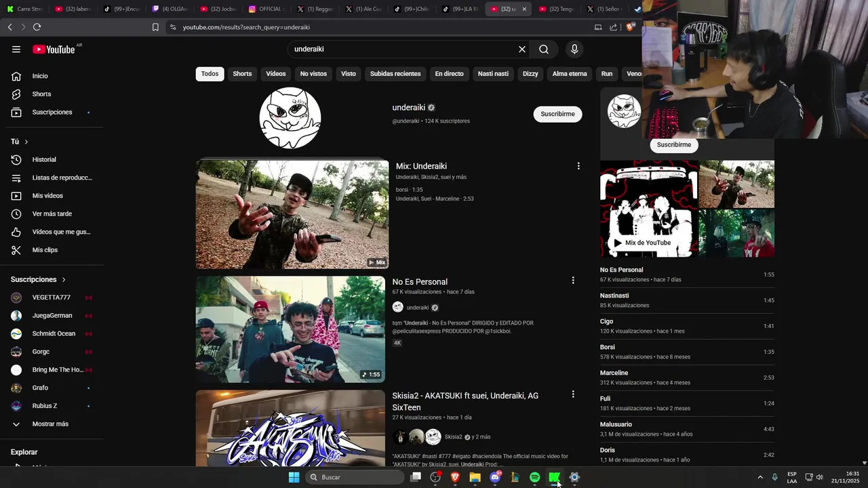The height and width of the screenshot is (488, 868).
Task: Open Ver más tarde in the sidebar
Action: tap(52, 213)
